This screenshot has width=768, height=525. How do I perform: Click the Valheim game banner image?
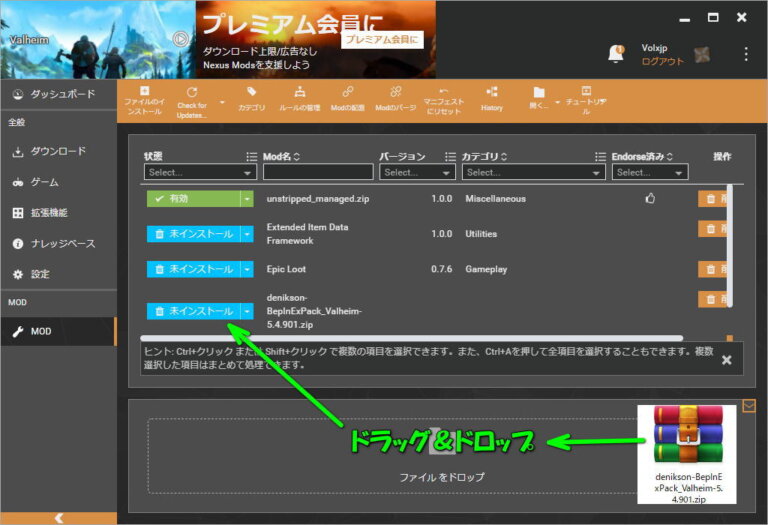point(97,39)
